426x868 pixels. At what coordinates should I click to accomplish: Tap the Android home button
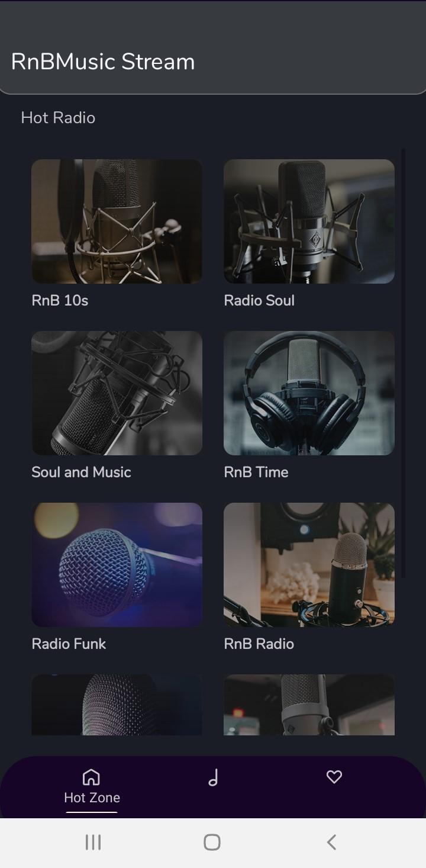[x=212, y=842]
